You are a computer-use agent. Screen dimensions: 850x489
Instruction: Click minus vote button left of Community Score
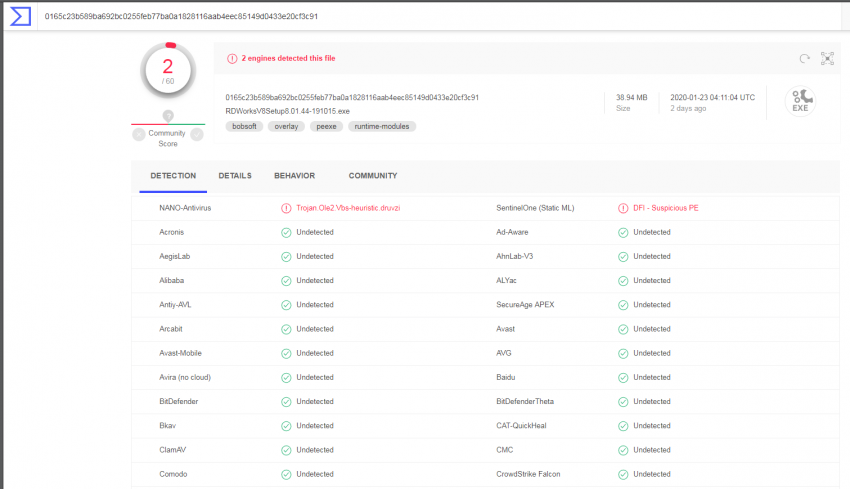click(137, 133)
